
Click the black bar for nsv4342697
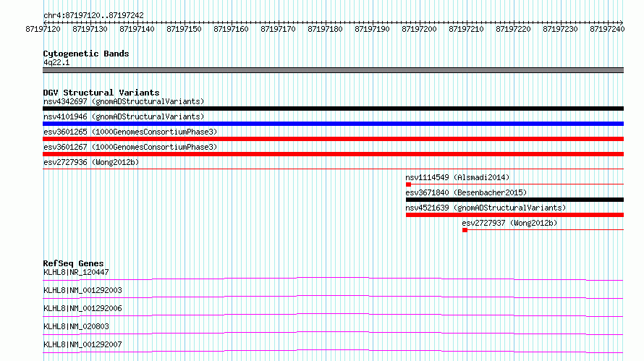click(333, 109)
